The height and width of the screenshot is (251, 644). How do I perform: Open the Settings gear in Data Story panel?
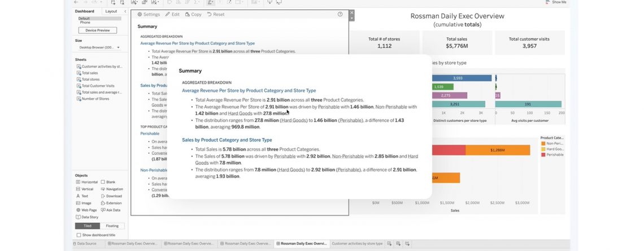click(x=148, y=14)
